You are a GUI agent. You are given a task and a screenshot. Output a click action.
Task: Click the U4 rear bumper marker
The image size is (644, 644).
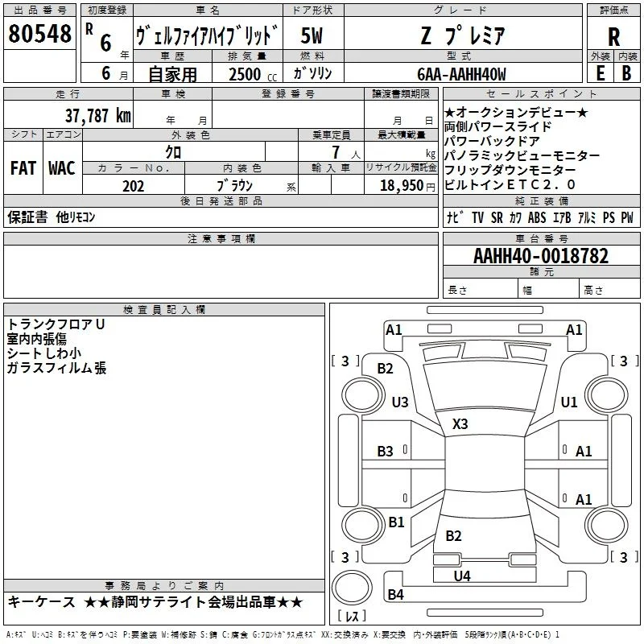tap(462, 576)
